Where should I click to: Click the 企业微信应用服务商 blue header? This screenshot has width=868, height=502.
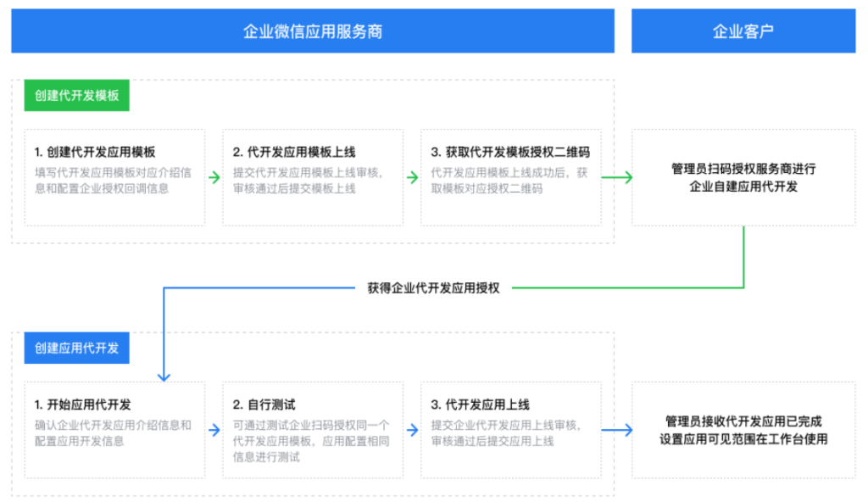313,31
